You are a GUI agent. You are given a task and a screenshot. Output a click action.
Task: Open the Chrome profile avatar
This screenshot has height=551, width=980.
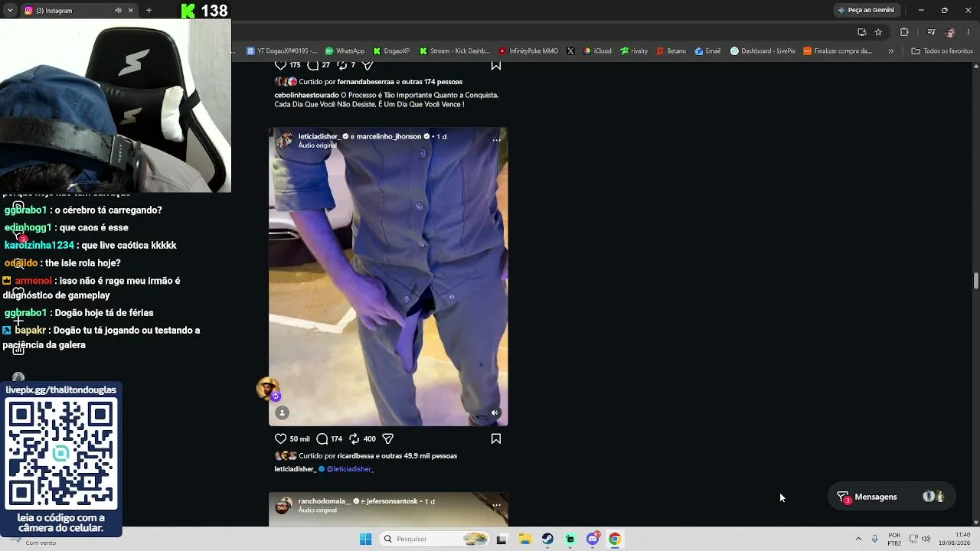tap(950, 32)
